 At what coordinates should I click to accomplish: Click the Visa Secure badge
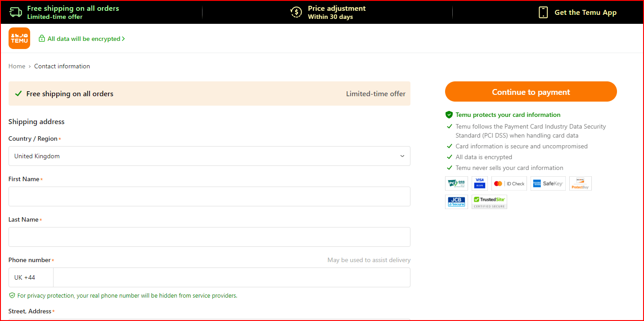479,183
